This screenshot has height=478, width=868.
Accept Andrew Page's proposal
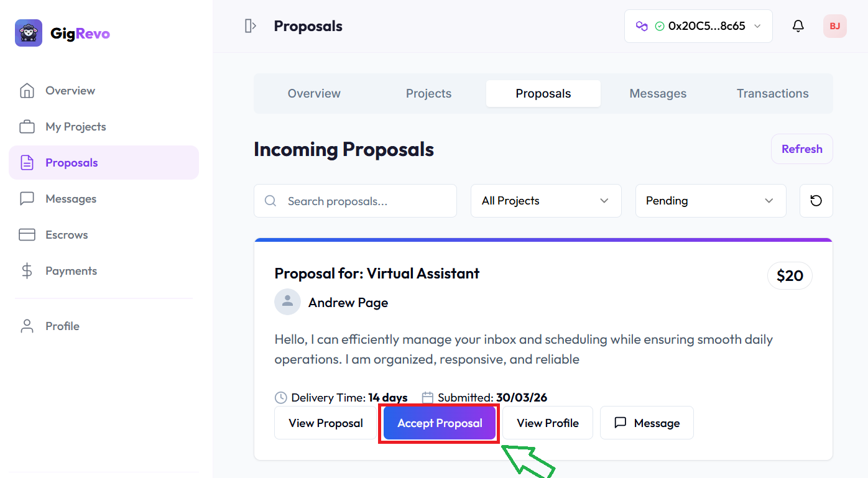(x=439, y=423)
